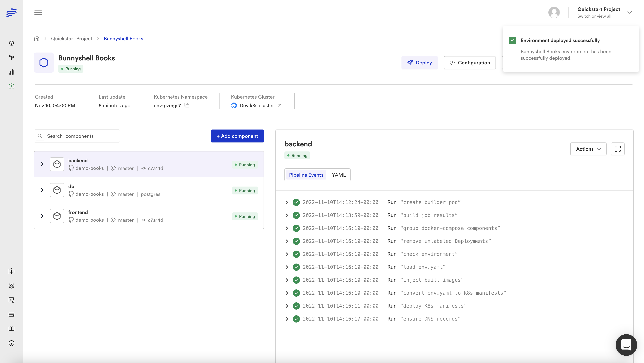Open the chat support bubble
Screen dimensions: 644x363
tap(626, 345)
